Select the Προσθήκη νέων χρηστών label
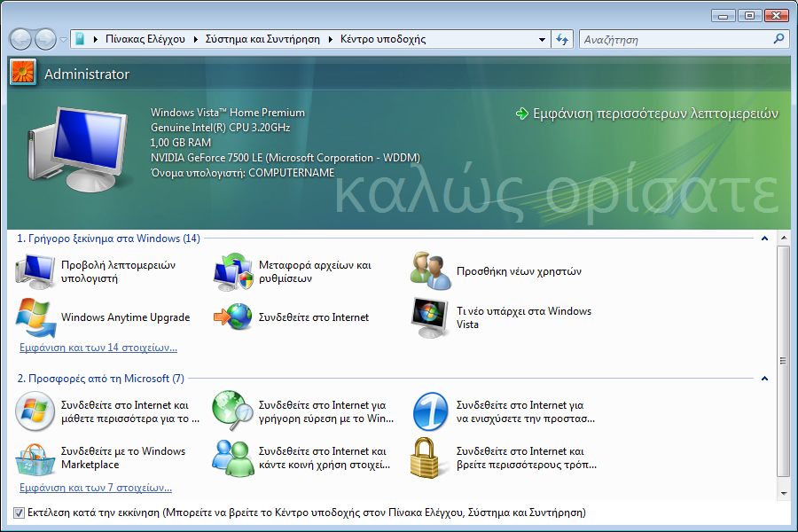 (x=519, y=271)
